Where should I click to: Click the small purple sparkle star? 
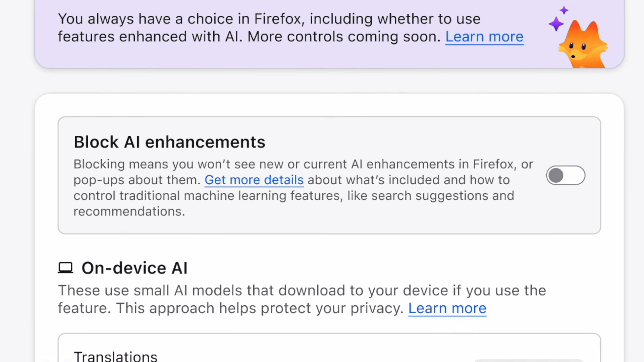coord(564,10)
